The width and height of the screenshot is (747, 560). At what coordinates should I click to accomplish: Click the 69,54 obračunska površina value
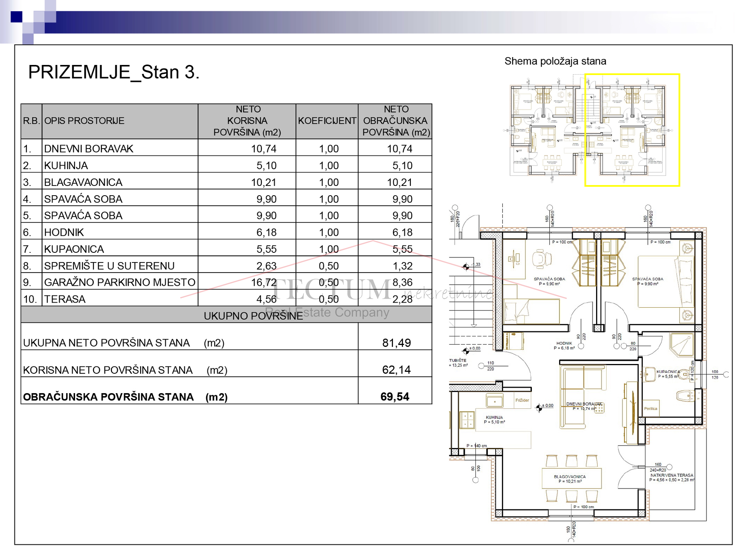pos(395,397)
